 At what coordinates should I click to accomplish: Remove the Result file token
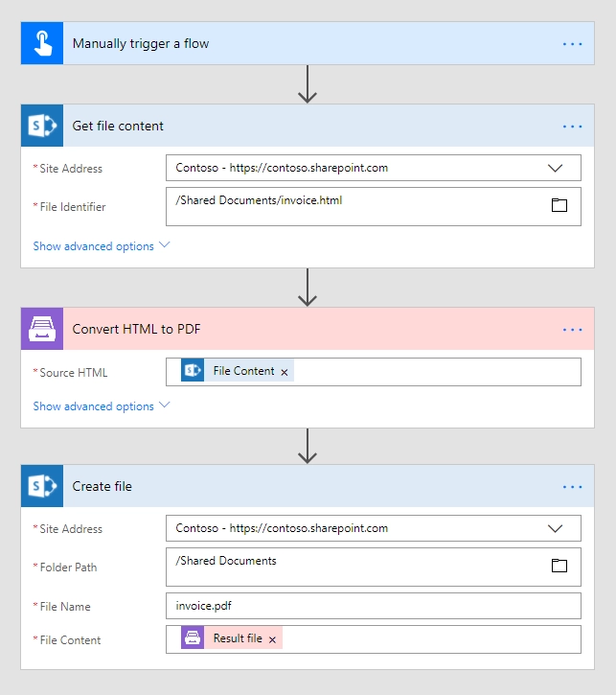coord(272,639)
